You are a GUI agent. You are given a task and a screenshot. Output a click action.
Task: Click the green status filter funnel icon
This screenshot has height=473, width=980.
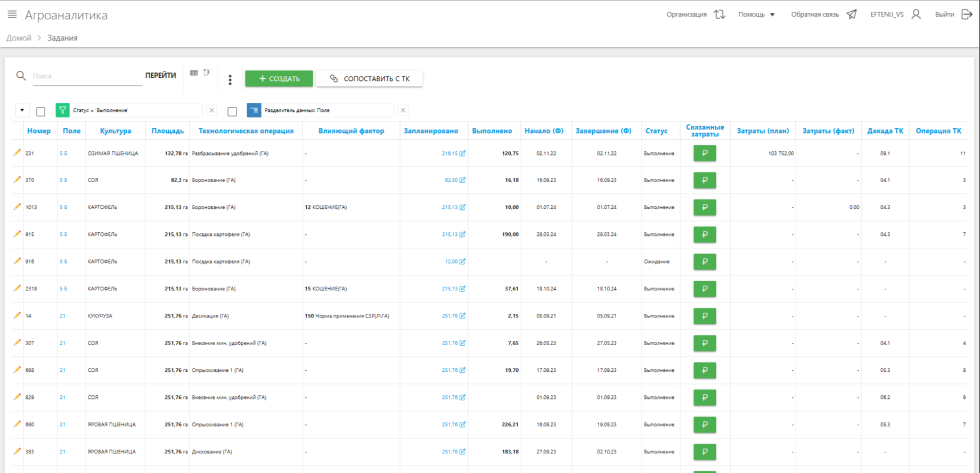(63, 110)
